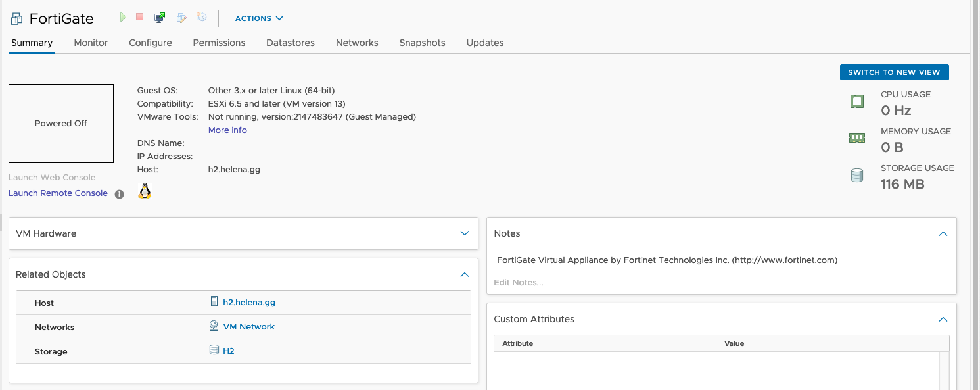Click the Linux penguin guest OS icon

pyautogui.click(x=145, y=191)
